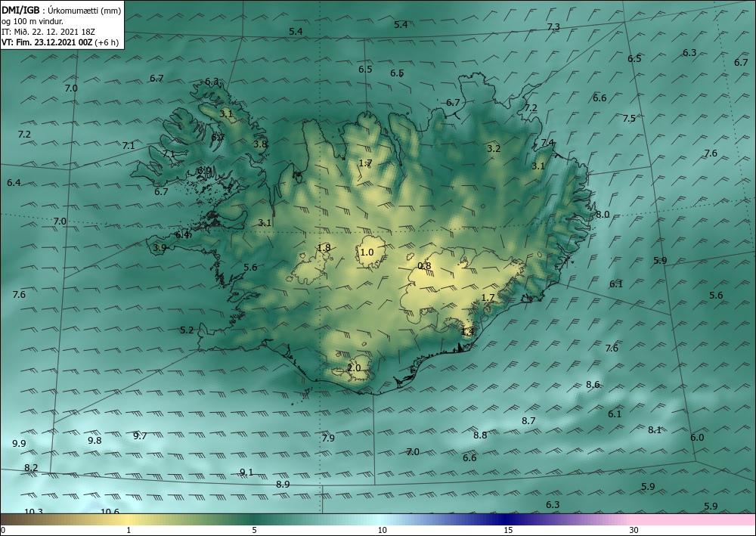Pick the pale yellow segment of the color bar

tap(129, 519)
